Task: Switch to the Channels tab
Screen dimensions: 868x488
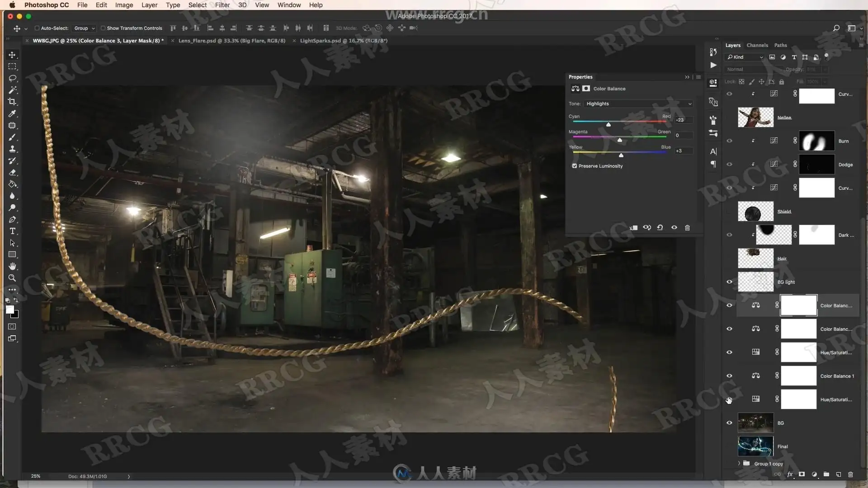Action: tap(757, 45)
